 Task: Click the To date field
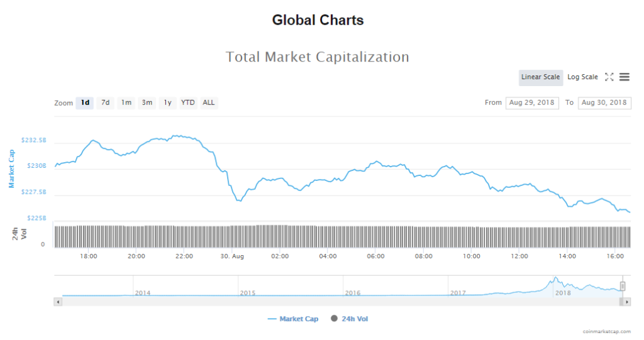coord(604,102)
